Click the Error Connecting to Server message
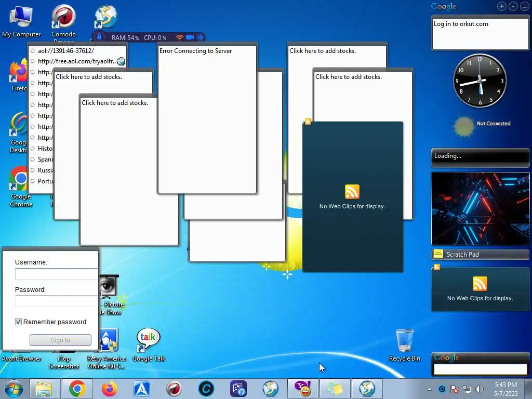The width and height of the screenshot is (532, 399). pos(195,51)
